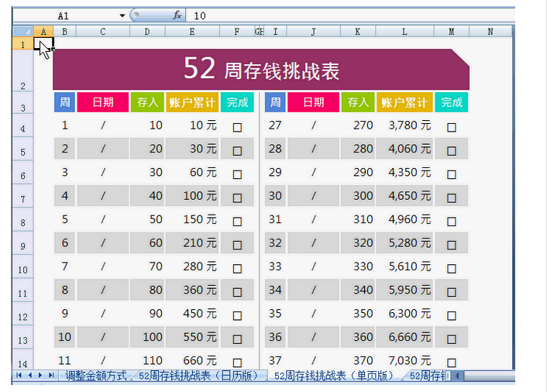Image resolution: width=547 pixels, height=392 pixels.
Task: Go to previous sheet tab arrow
Action: 29,375
